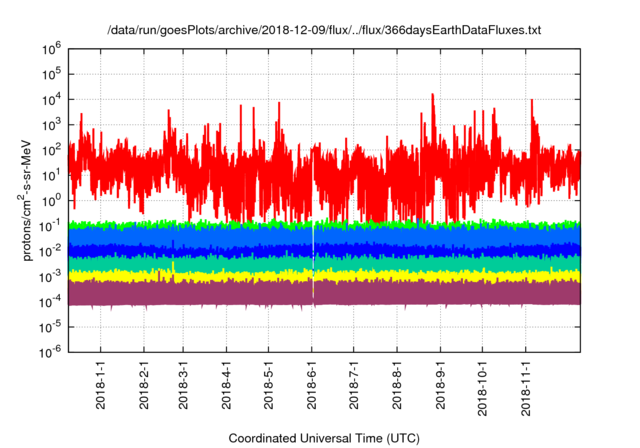Screen dimensions: 640x448
Task: Click the 10^2 y-axis tick label
Action: tap(51, 151)
